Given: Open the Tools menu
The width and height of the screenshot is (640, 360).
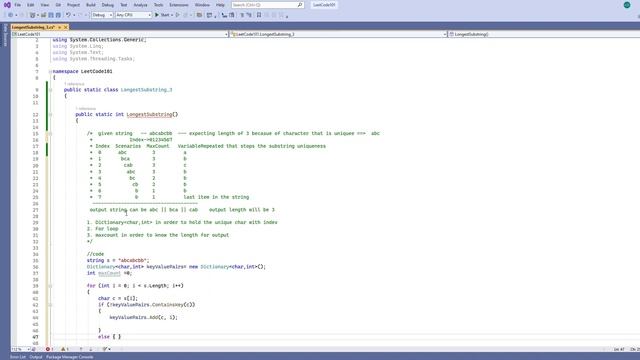Looking at the screenshot, I should point(158,5).
